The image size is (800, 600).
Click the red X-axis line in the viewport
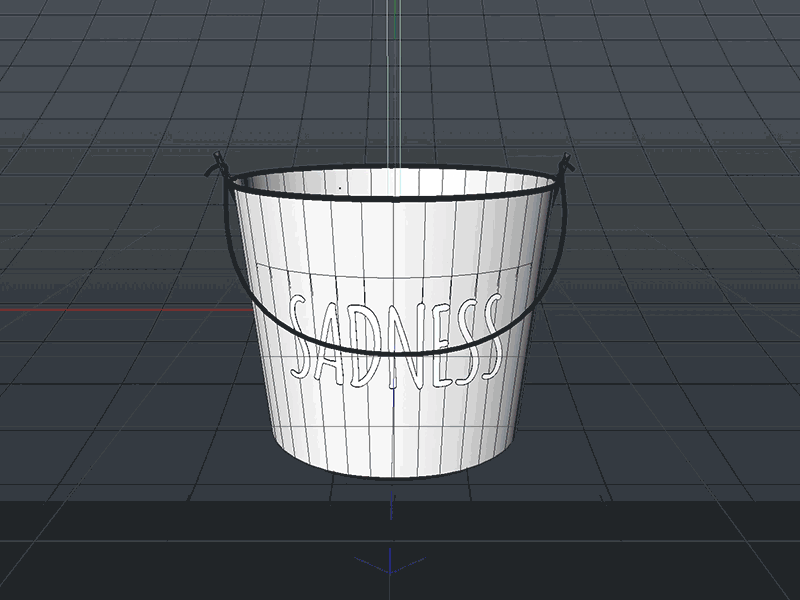pyautogui.click(x=125, y=310)
